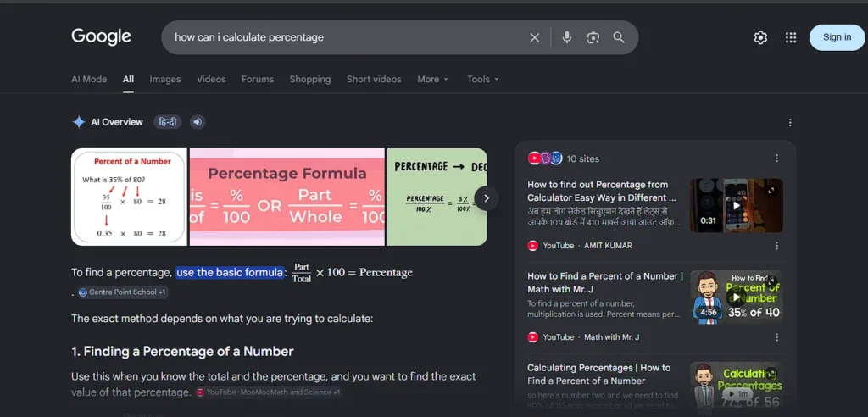Screen dimensions: 868x417
Task: Open Percentage from Calculator video link
Action: pyautogui.click(x=602, y=191)
